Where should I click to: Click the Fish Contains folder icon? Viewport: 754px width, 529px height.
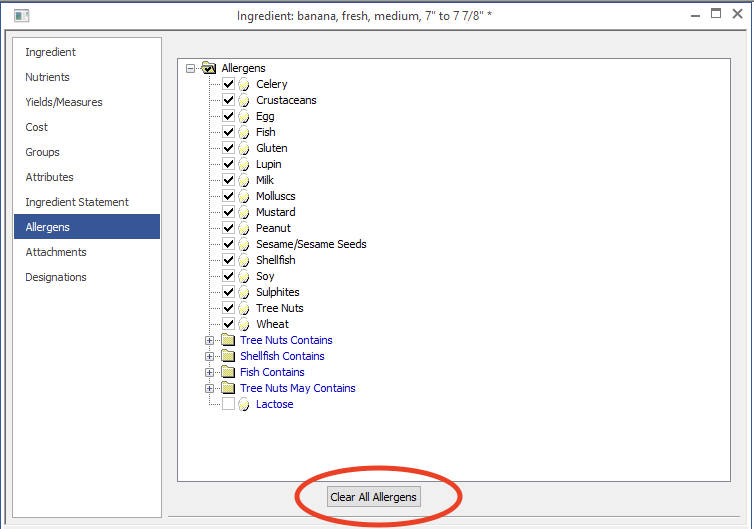228,372
